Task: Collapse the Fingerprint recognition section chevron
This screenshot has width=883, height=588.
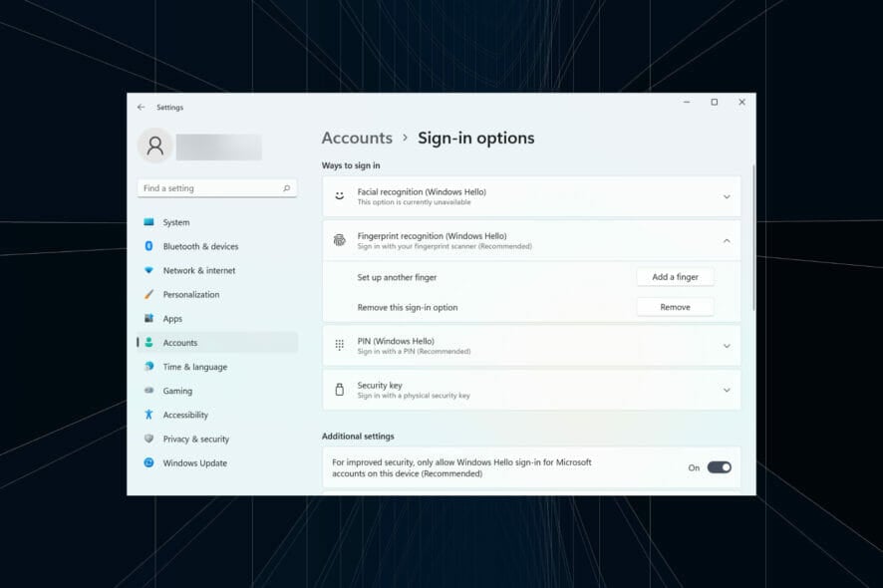Action: [727, 241]
